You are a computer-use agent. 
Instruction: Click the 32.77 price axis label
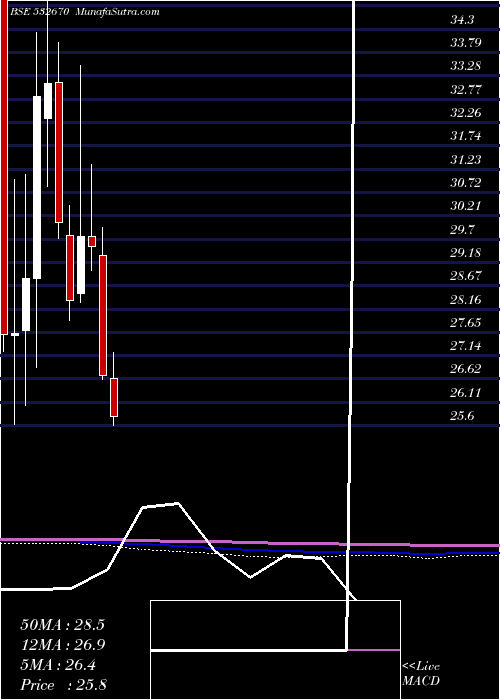(466, 90)
